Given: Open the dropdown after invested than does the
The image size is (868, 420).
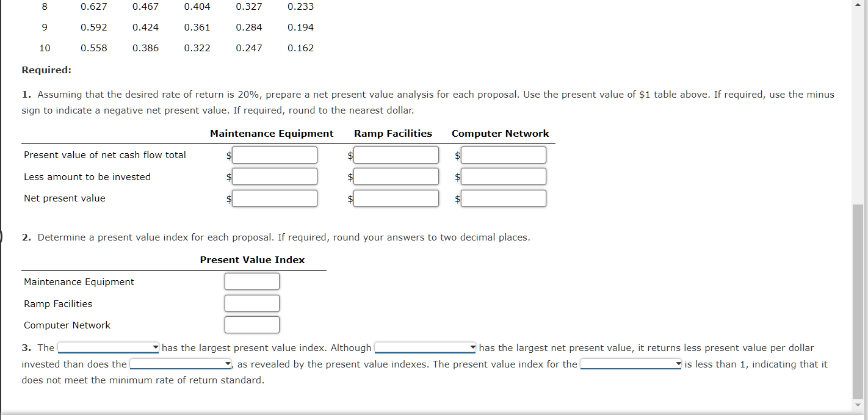Looking at the screenshot, I should 180,363.
